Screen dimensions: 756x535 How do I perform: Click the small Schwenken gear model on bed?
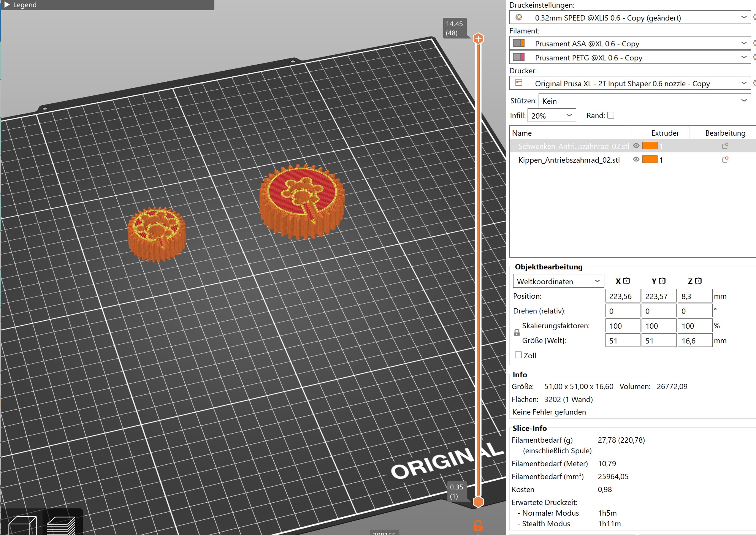pyautogui.click(x=157, y=234)
